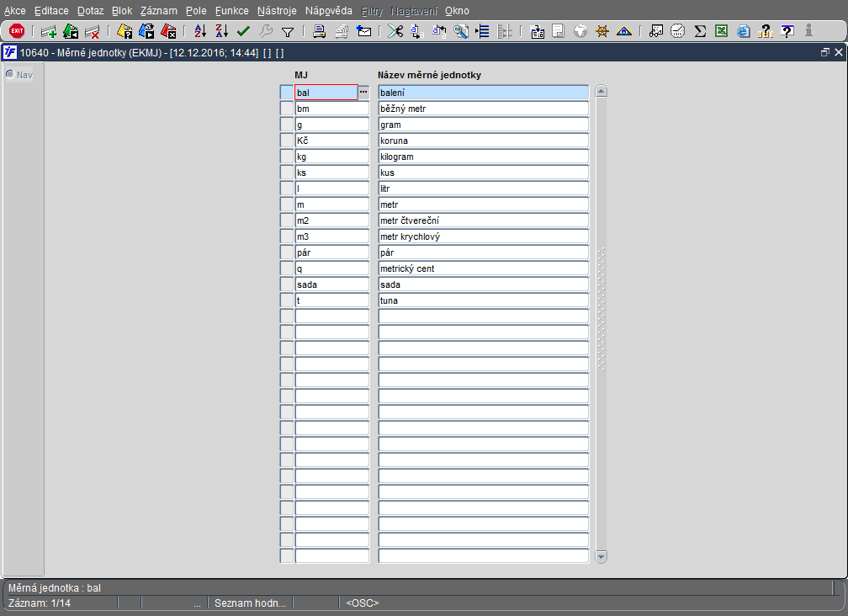Open the value list button next to bal
The image size is (848, 616).
click(x=363, y=92)
